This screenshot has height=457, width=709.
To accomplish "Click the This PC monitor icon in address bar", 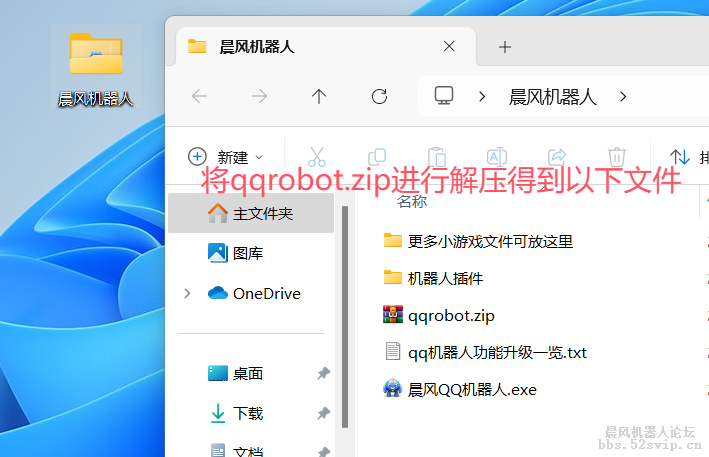I will (444, 95).
